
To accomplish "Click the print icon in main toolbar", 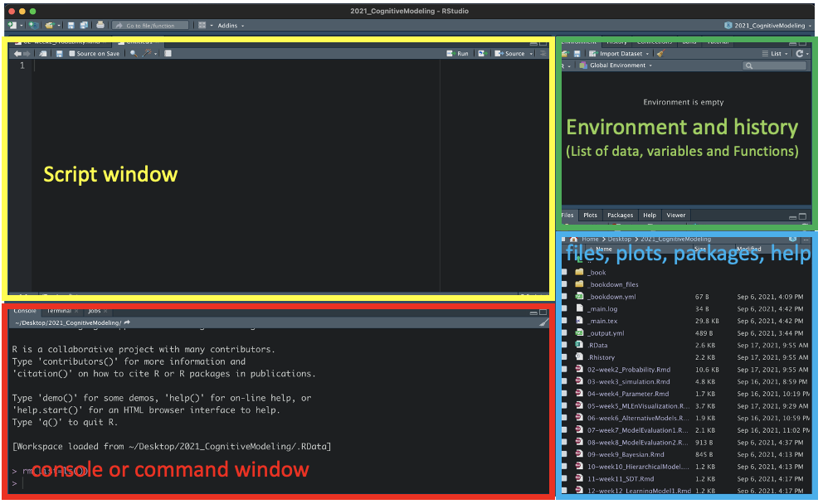I will [100, 26].
